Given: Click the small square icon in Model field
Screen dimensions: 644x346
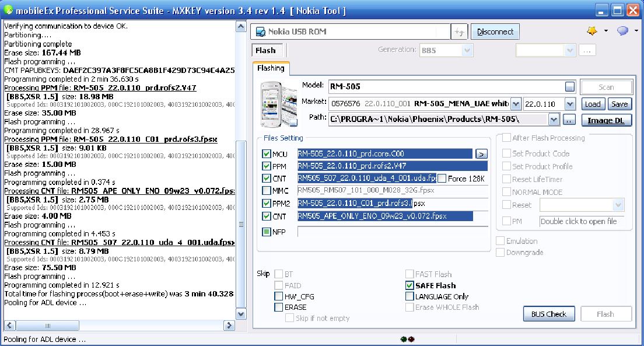Looking at the screenshot, I should point(570,87).
